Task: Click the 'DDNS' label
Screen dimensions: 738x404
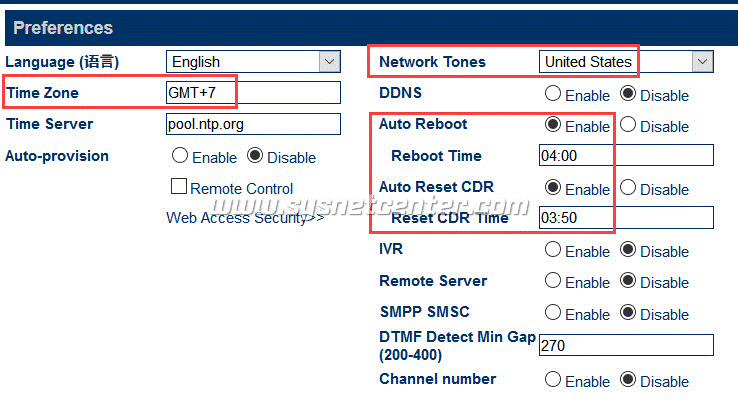Action: (401, 93)
